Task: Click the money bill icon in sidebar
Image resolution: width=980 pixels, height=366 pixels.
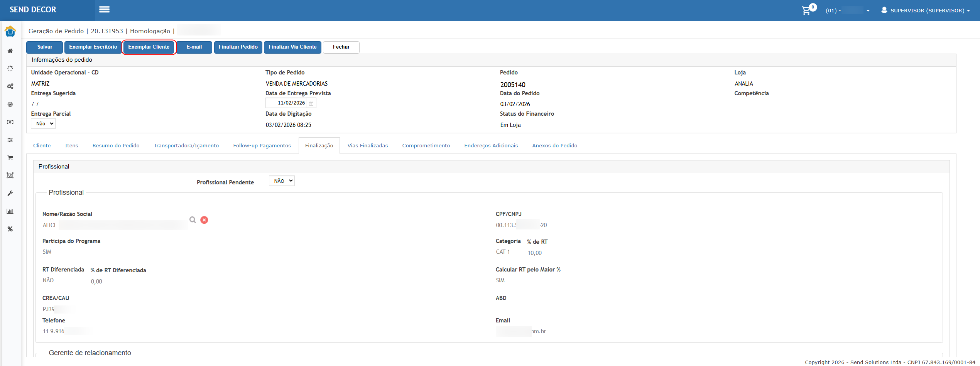Action: point(10,122)
